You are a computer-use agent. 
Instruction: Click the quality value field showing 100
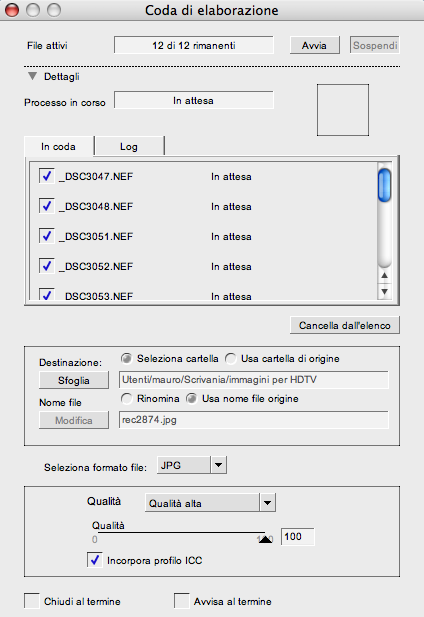click(x=297, y=536)
